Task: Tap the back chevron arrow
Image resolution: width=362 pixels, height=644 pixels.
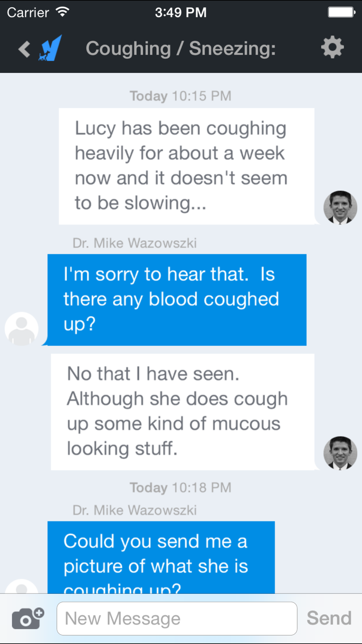Action: pyautogui.click(x=24, y=49)
